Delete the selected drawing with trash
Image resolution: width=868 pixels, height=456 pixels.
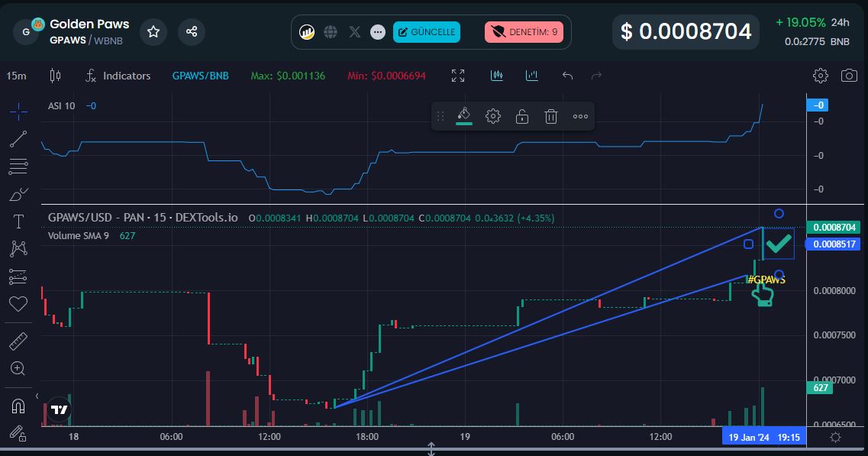[x=551, y=116]
